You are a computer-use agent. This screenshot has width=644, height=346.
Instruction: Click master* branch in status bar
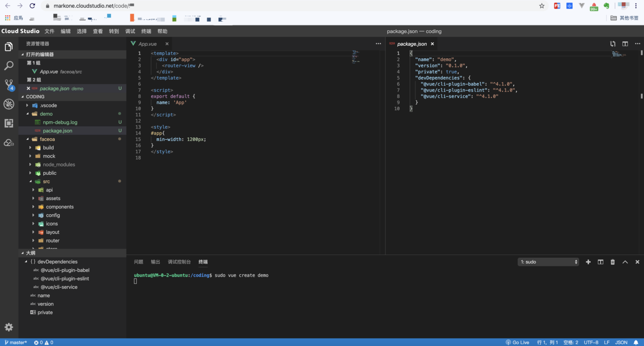pos(16,342)
